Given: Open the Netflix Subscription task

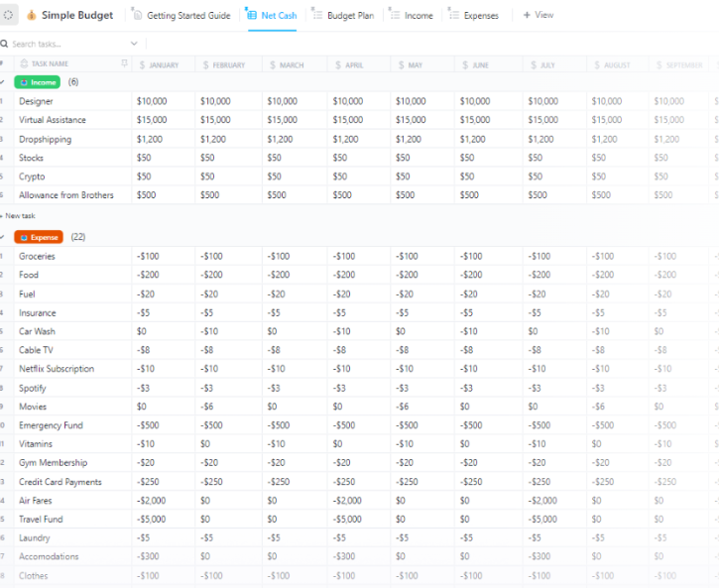Looking at the screenshot, I should point(57,369).
